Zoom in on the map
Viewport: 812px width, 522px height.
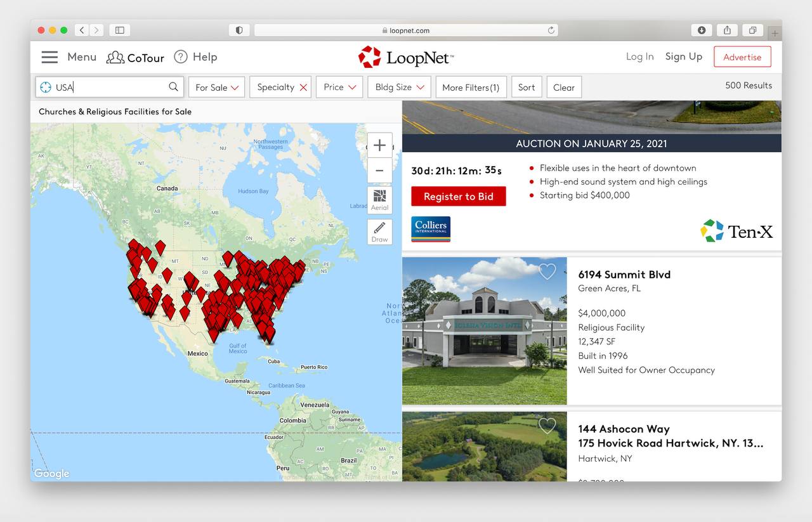(x=379, y=145)
